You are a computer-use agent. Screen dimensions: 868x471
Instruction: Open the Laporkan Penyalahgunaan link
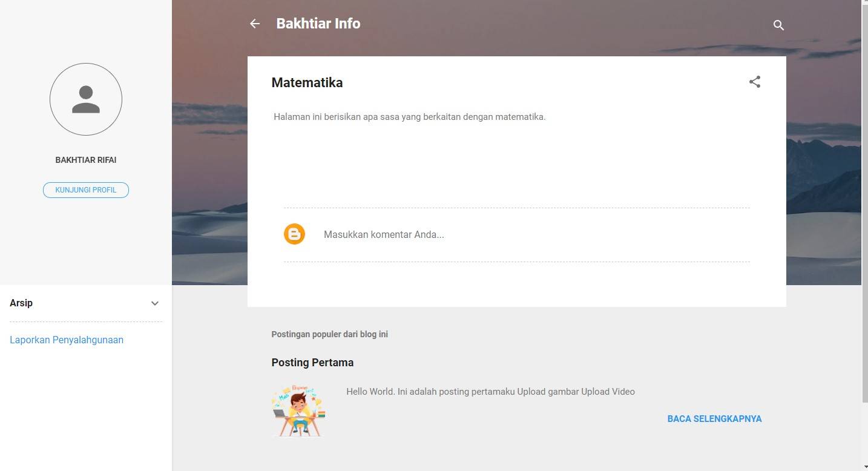pos(67,340)
